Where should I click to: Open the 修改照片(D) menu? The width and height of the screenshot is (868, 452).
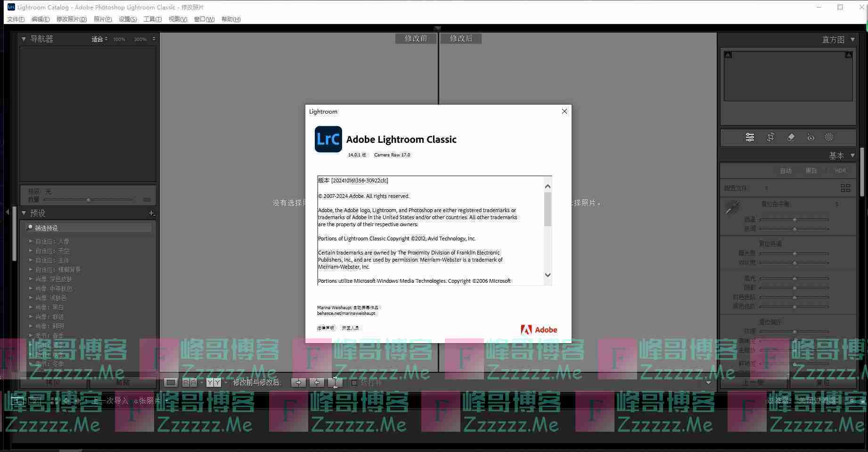pyautogui.click(x=71, y=19)
